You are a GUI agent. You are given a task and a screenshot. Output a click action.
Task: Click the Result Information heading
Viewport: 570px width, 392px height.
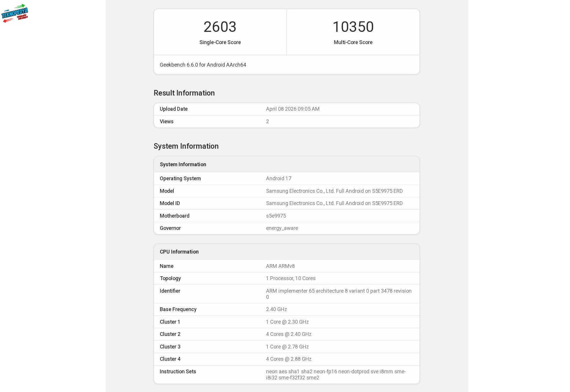click(x=184, y=93)
